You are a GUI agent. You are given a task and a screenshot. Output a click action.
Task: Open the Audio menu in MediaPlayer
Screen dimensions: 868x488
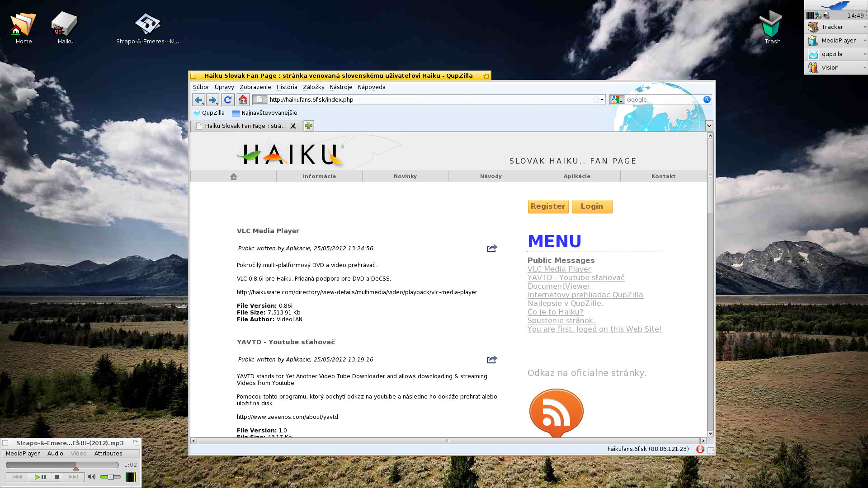click(55, 454)
